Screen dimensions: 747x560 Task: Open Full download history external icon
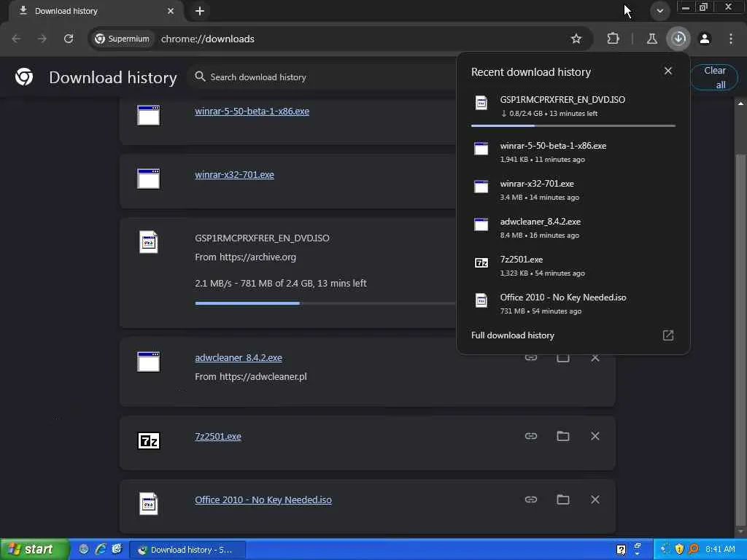click(668, 335)
